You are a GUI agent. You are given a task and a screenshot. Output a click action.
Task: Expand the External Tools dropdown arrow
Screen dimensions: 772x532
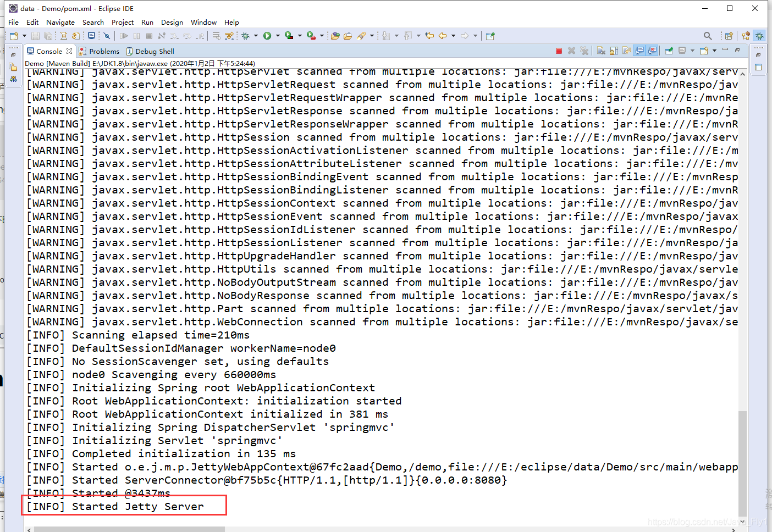(x=322, y=36)
